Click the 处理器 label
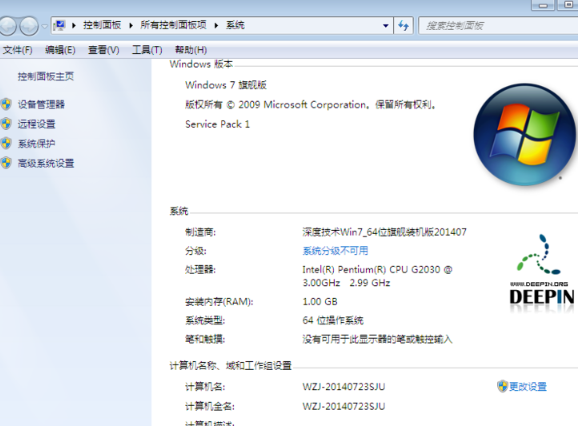Viewport: 578px width, 429px height. point(200,270)
